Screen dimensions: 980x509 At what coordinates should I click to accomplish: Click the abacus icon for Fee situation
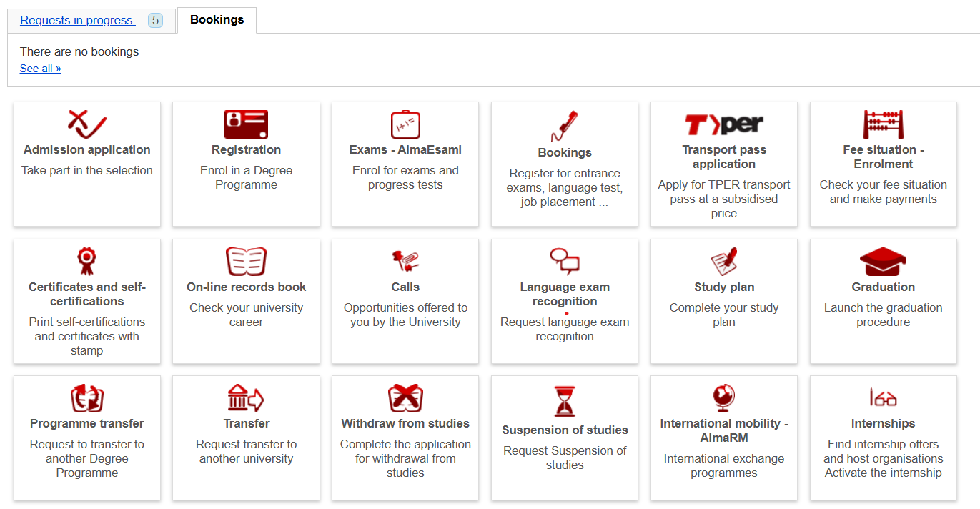pos(883,124)
